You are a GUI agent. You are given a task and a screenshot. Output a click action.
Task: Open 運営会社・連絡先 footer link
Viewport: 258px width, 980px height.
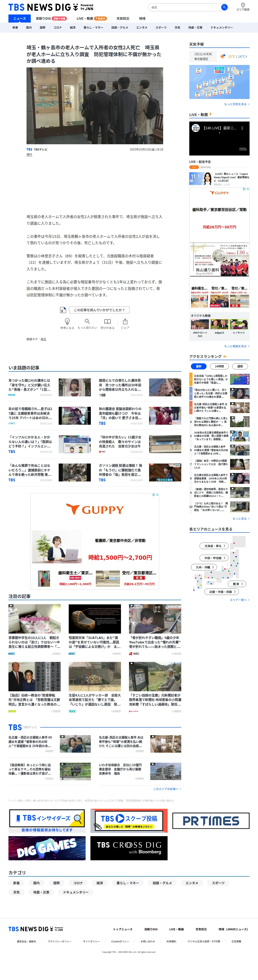point(26,942)
